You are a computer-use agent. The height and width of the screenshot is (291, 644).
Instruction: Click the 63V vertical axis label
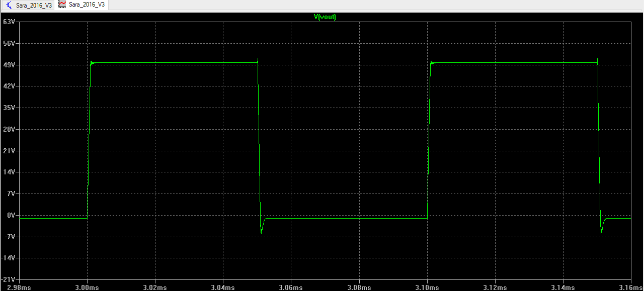(x=10, y=22)
